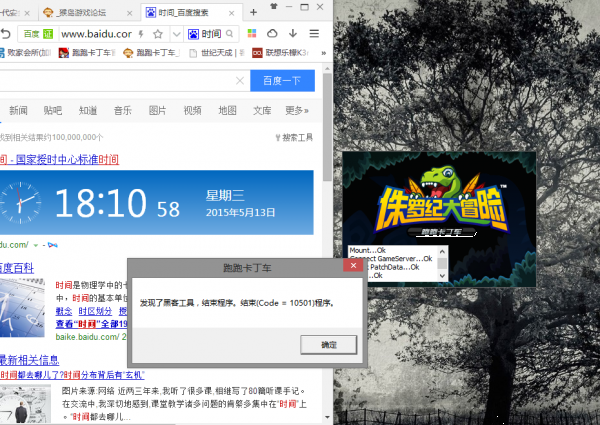Open the 败家会所 bookmark

[x=25, y=53]
